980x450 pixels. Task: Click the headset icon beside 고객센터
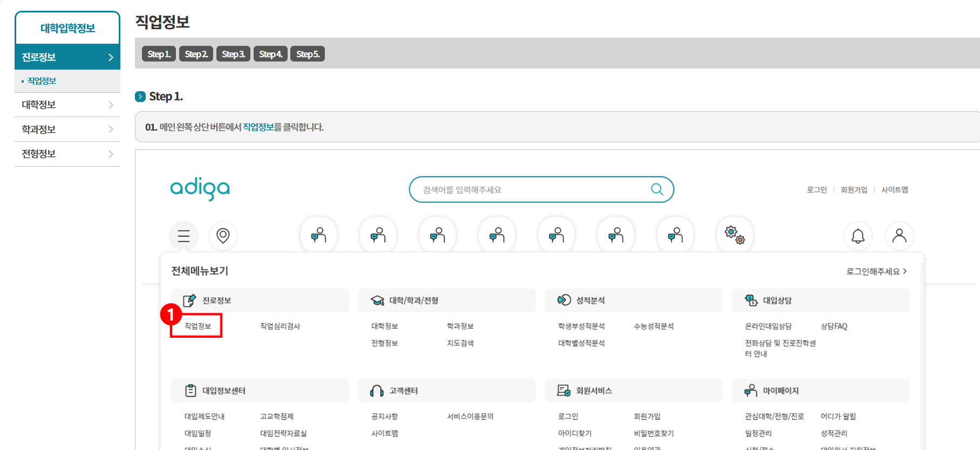[377, 391]
